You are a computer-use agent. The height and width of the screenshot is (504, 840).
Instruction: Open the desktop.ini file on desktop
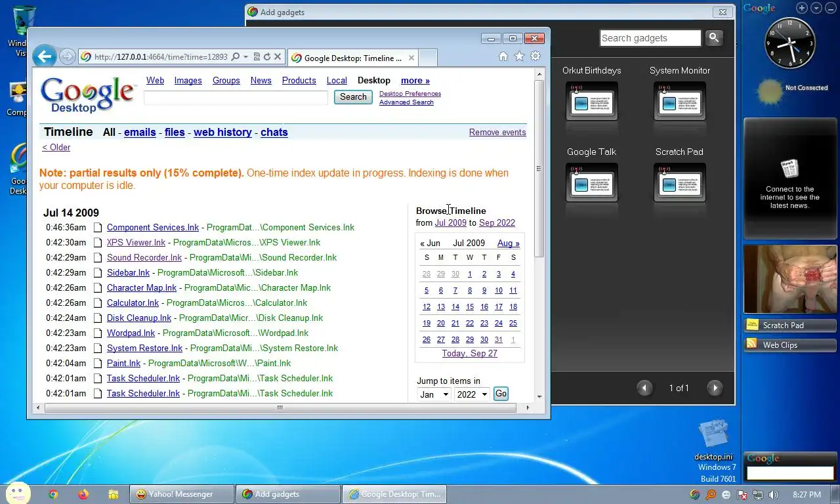(713, 440)
